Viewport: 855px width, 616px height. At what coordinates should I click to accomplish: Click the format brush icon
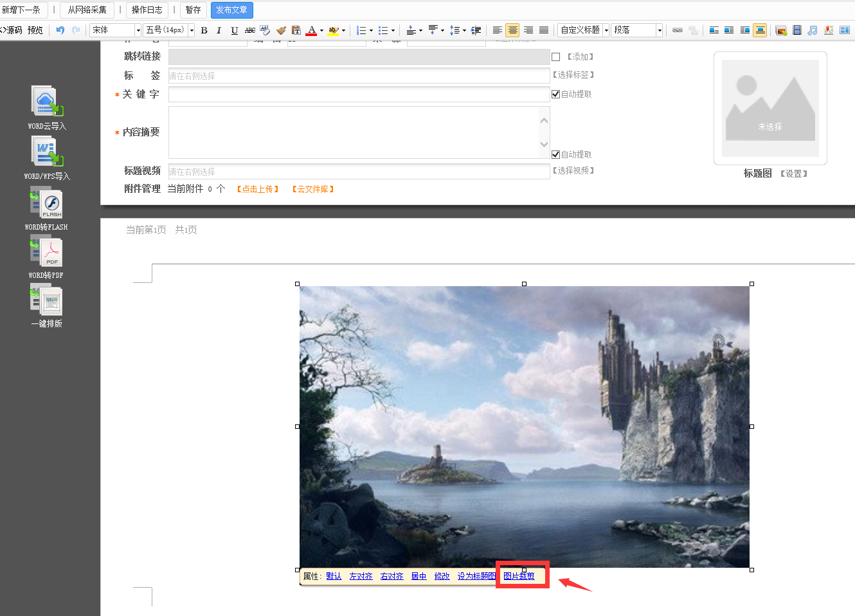pyautogui.click(x=281, y=30)
